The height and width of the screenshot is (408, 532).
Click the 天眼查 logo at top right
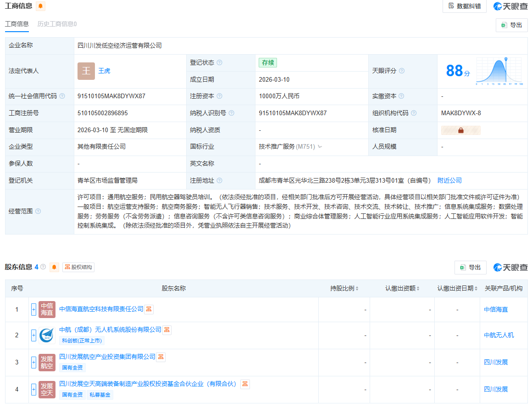pyautogui.click(x=510, y=6)
